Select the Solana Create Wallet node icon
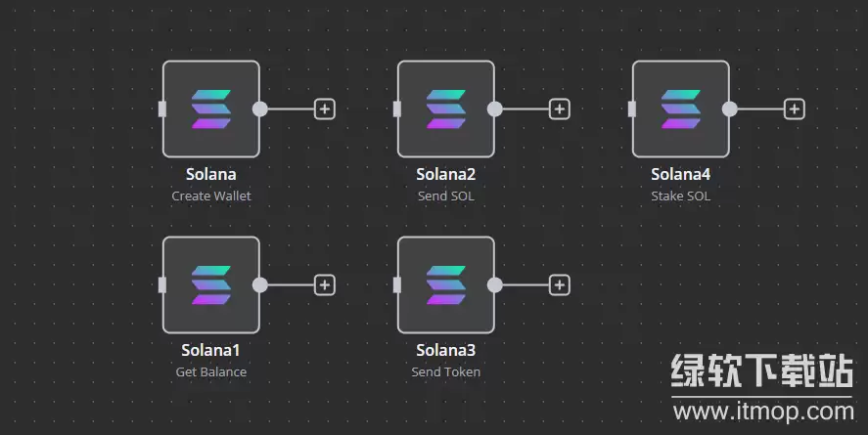 (211, 109)
